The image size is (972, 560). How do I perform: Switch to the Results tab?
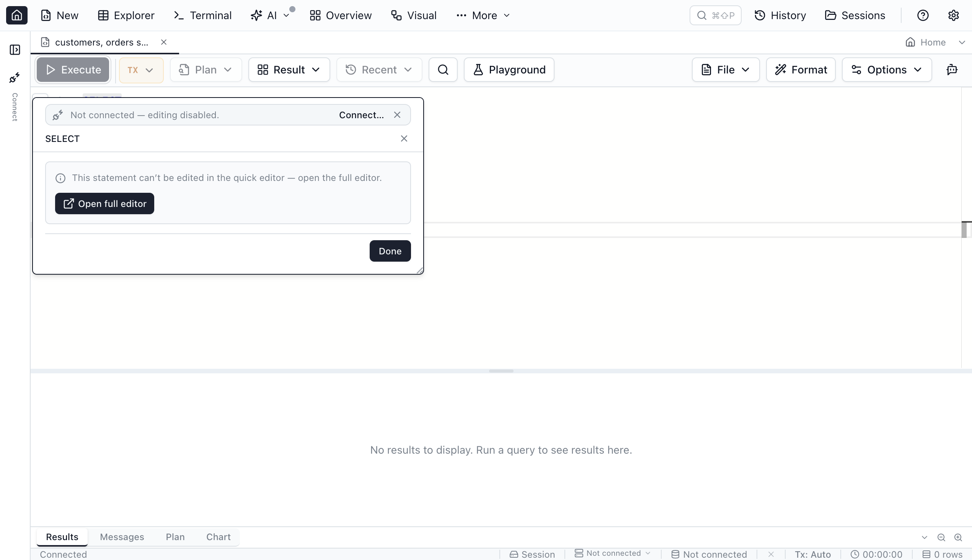pyautogui.click(x=62, y=537)
